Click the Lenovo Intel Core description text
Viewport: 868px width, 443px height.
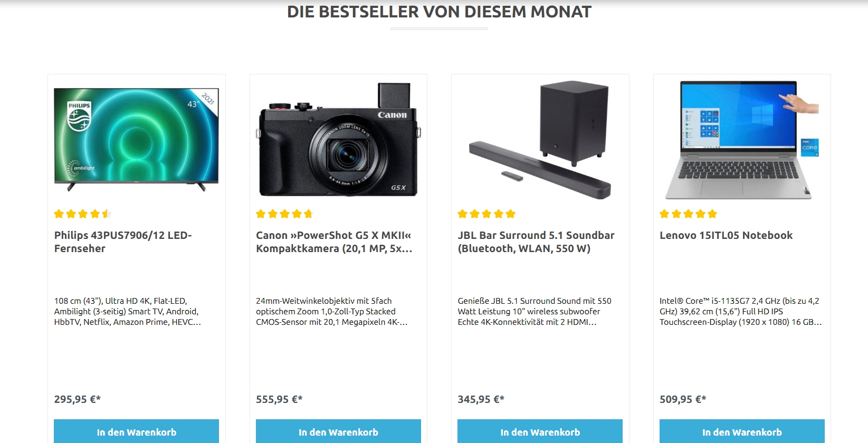[x=741, y=311]
